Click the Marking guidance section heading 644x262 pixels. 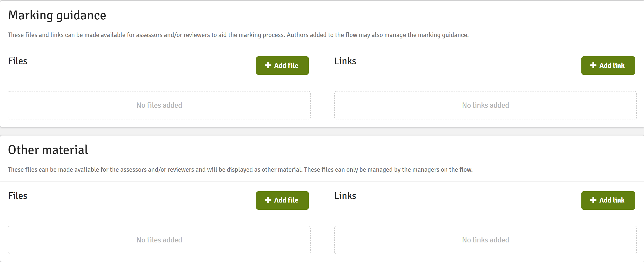pos(57,16)
